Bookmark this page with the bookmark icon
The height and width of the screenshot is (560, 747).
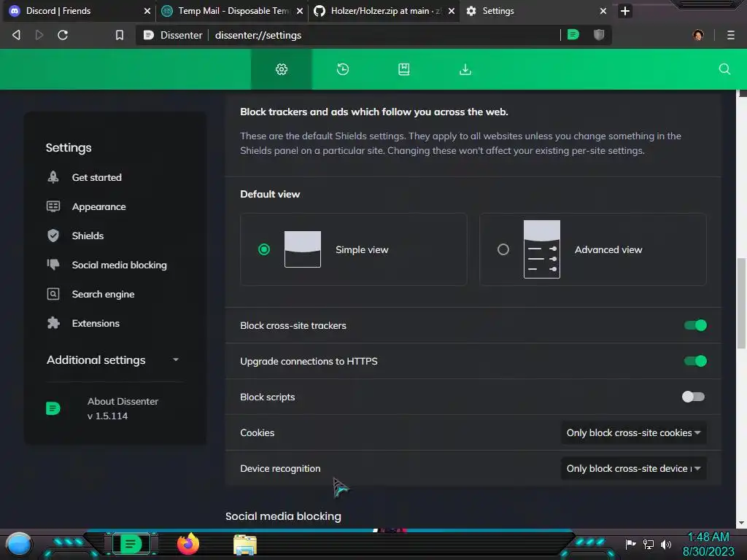point(120,35)
